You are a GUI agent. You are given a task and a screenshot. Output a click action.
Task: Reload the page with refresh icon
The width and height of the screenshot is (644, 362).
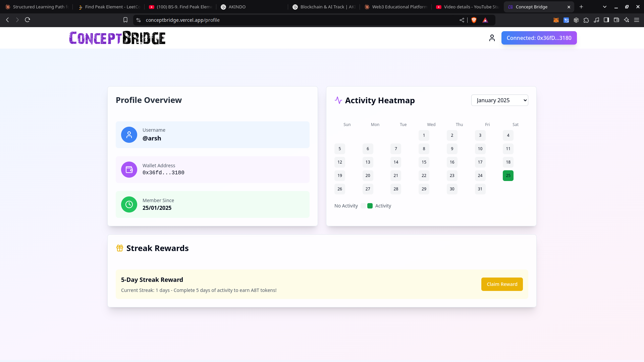[28, 20]
